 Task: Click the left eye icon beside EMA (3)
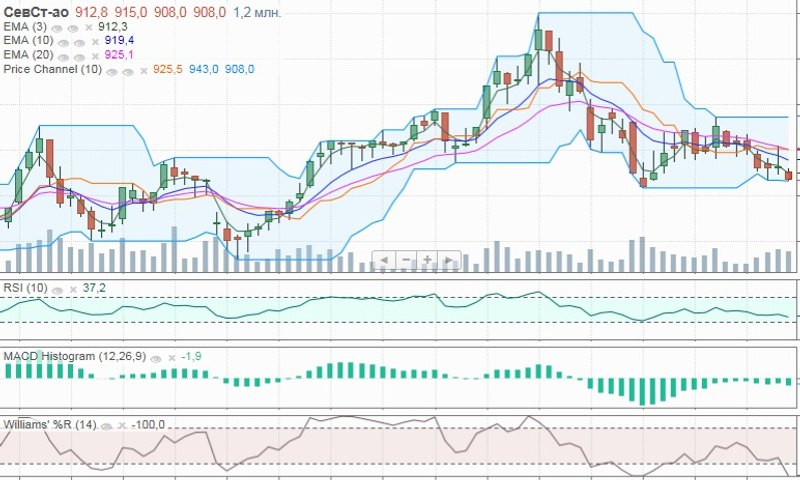pyautogui.click(x=57, y=29)
